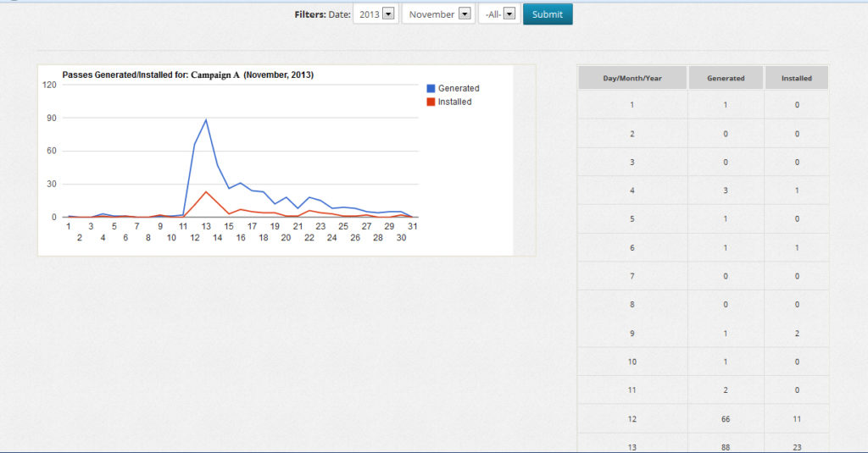This screenshot has width=868, height=453.
Task: Click day number 1 in the table
Action: pyautogui.click(x=632, y=104)
